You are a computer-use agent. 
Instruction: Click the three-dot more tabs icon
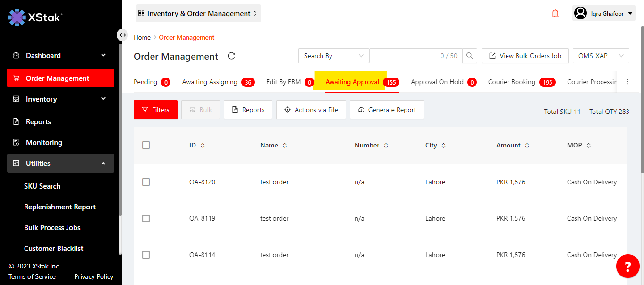pyautogui.click(x=628, y=82)
